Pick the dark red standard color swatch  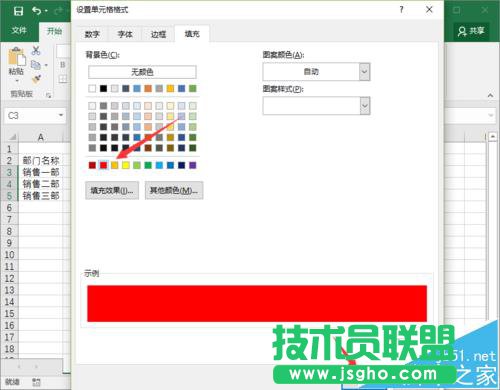92,165
